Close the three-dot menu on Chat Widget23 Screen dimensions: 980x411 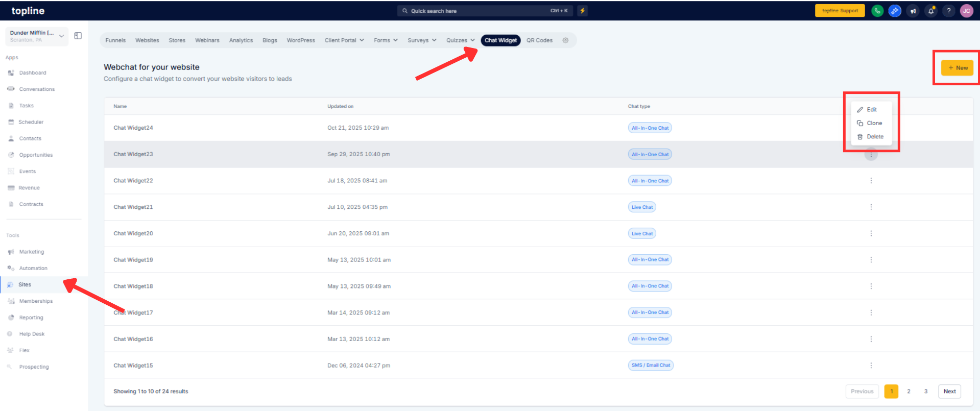[x=871, y=154]
